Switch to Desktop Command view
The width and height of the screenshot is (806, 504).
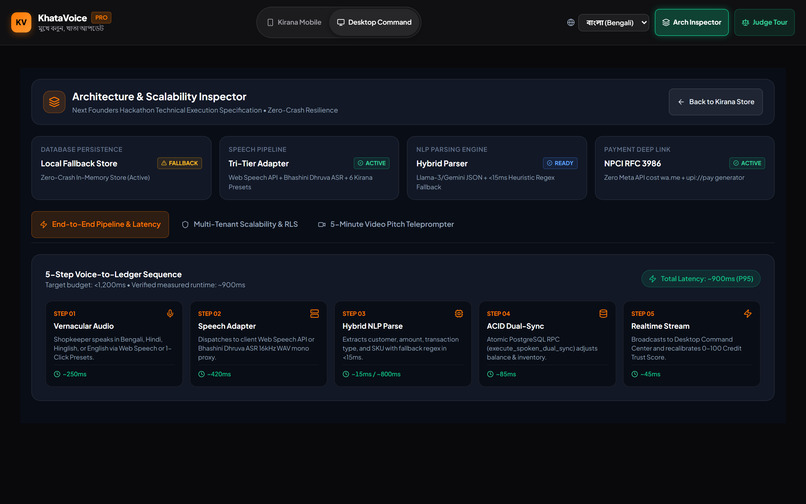coord(374,23)
